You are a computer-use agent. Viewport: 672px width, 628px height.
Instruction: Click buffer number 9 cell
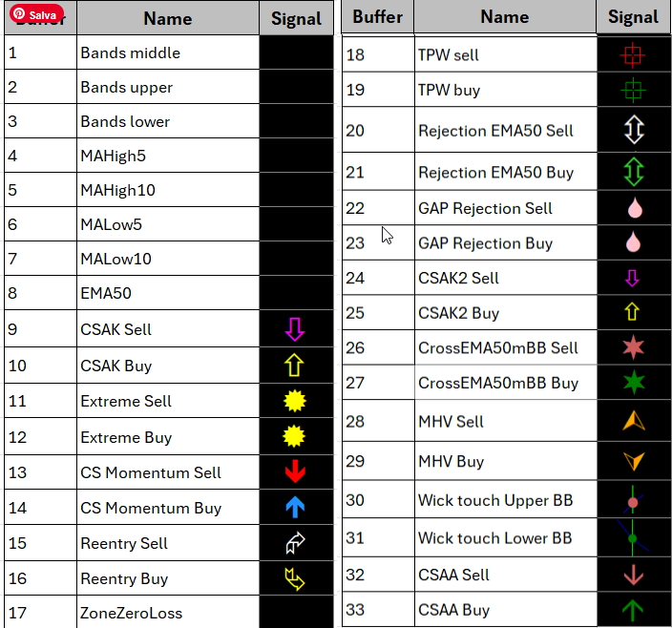click(40, 329)
